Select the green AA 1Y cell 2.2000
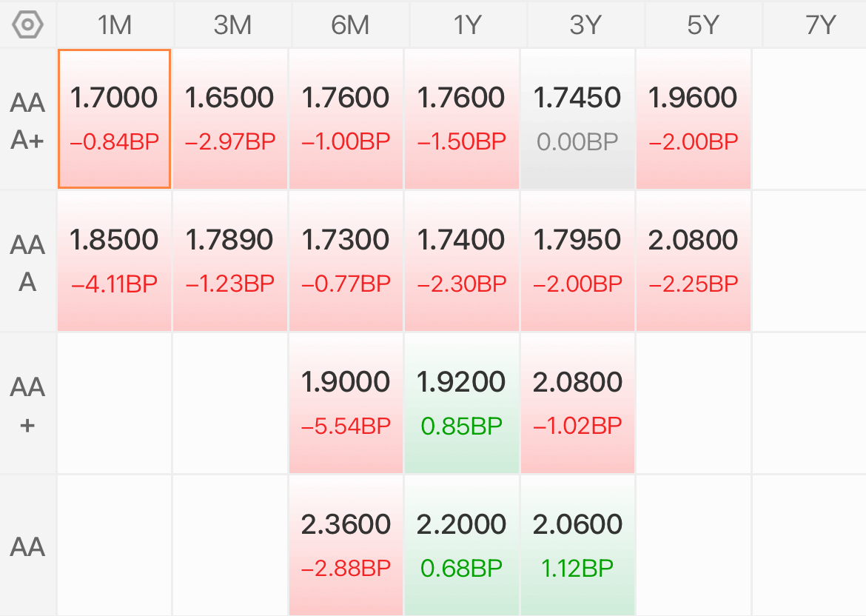This screenshot has width=866, height=616. click(462, 545)
